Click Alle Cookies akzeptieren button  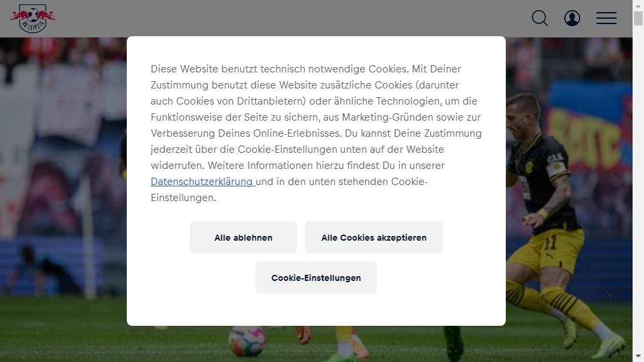pos(374,237)
